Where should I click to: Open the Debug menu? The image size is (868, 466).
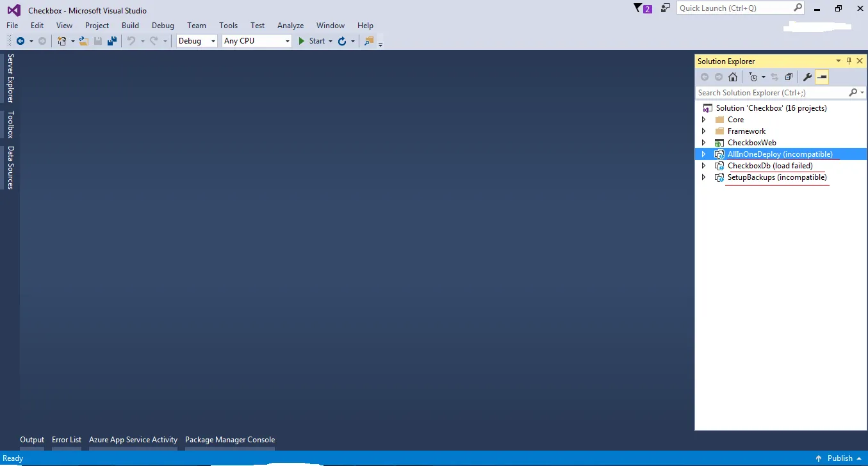click(163, 26)
